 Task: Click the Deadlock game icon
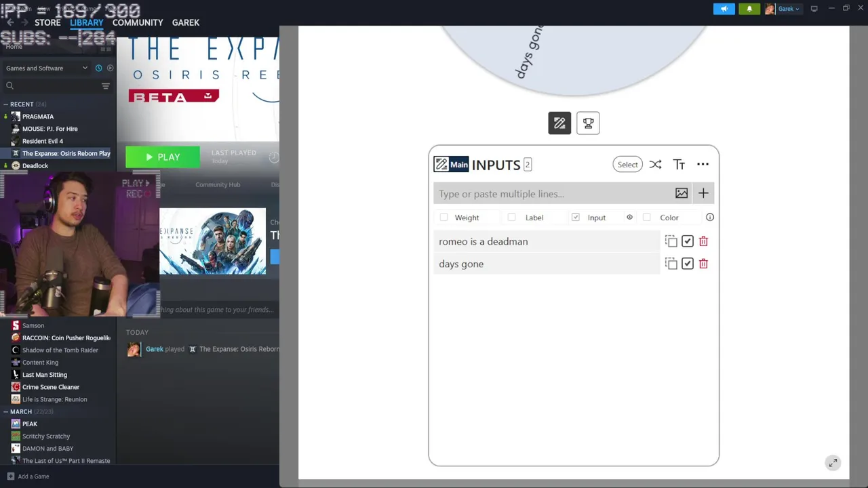(16, 166)
